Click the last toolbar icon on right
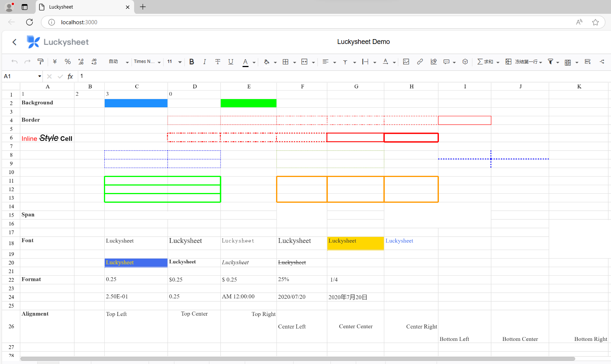 (x=602, y=62)
